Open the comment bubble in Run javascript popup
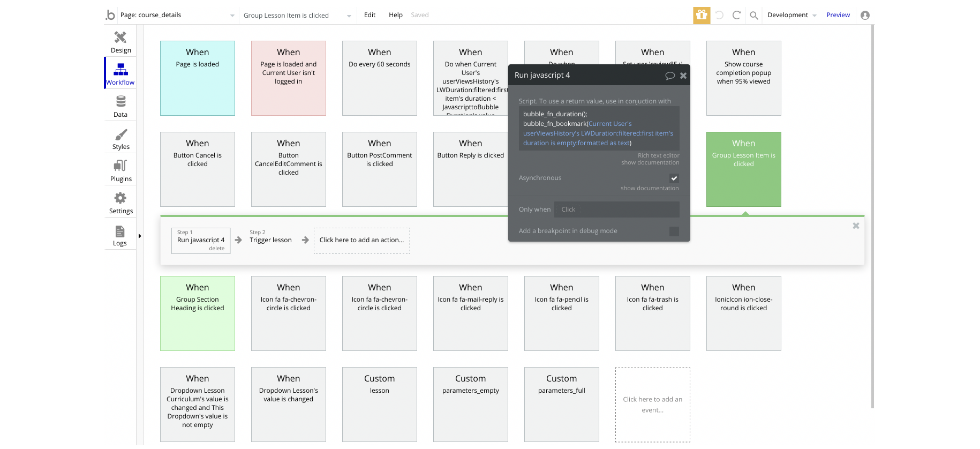The height and width of the screenshot is (449, 980). pos(669,76)
